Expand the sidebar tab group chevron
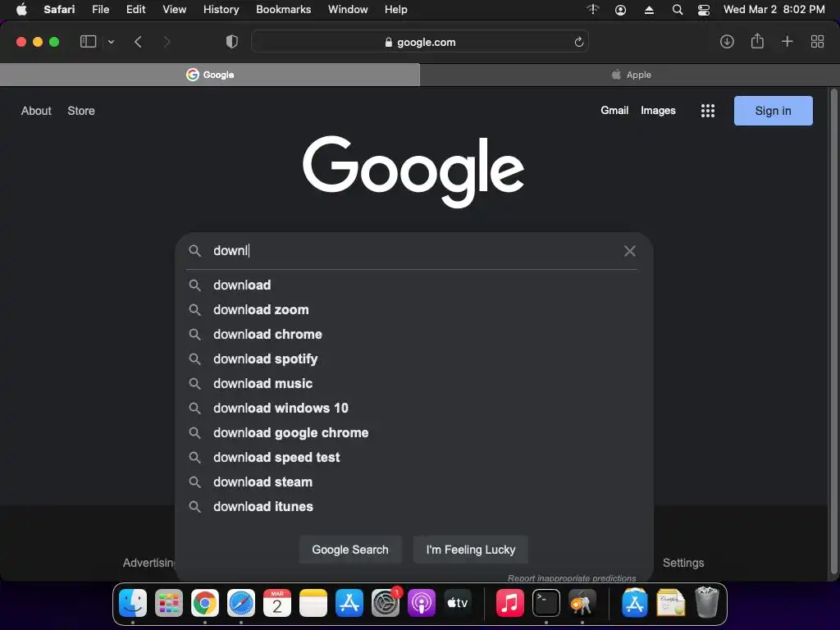The width and height of the screenshot is (840, 630). point(111,42)
